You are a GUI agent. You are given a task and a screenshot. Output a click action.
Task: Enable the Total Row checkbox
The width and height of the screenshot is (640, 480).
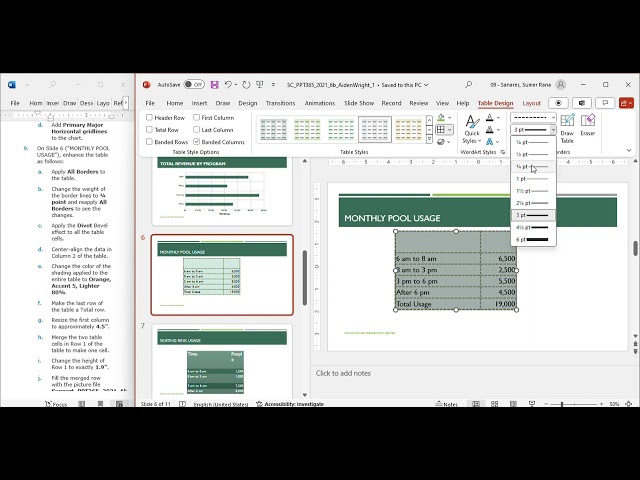point(149,130)
